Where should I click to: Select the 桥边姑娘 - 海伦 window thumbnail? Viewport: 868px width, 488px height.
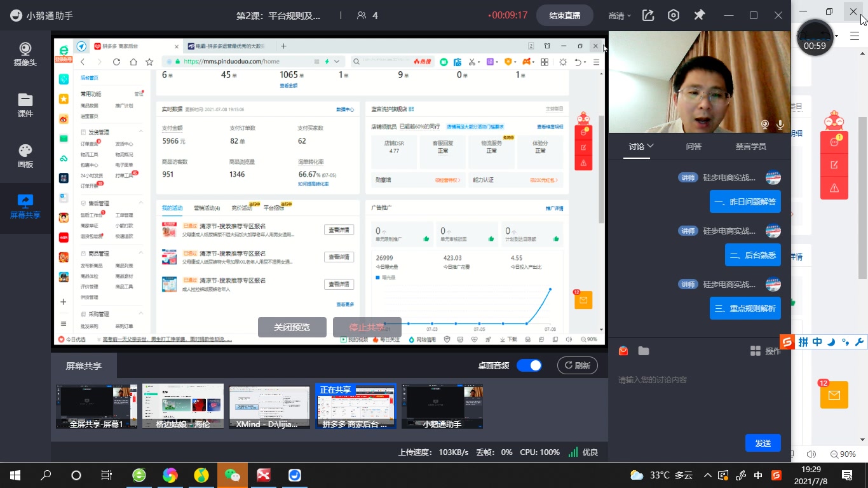pos(183,406)
